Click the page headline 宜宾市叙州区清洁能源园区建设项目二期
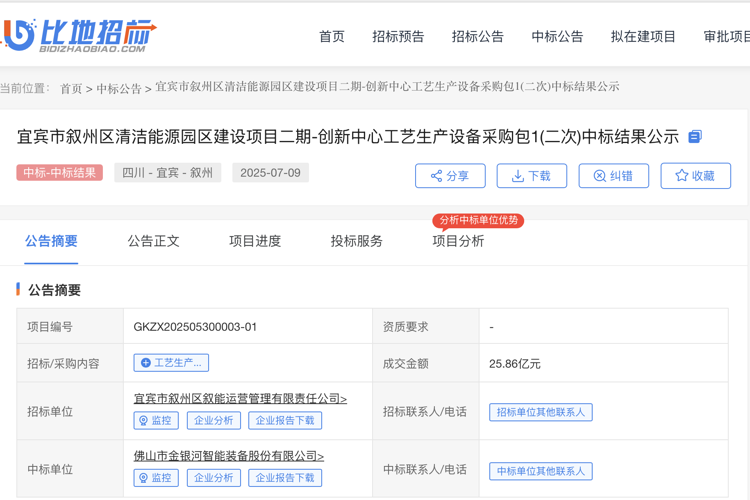Viewport: 750px width, 500px height. (x=348, y=137)
